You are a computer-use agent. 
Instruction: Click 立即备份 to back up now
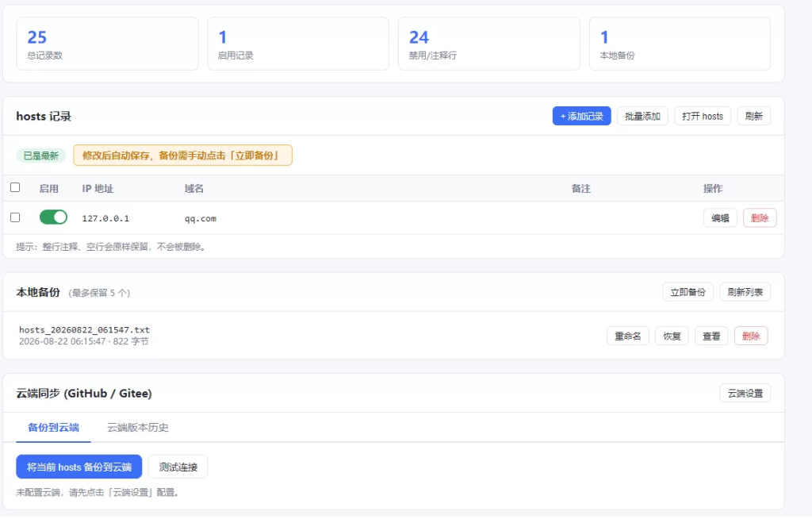pos(688,292)
